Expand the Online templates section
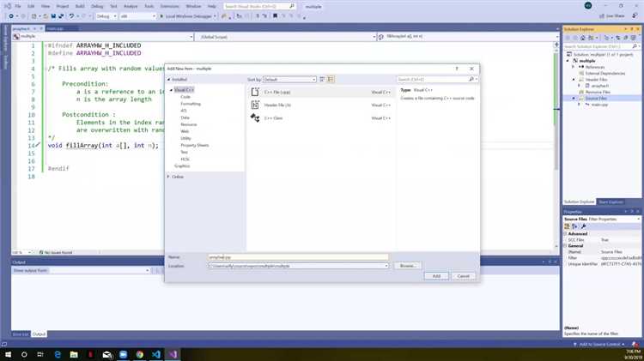The width and height of the screenshot is (644, 361). pos(168,177)
